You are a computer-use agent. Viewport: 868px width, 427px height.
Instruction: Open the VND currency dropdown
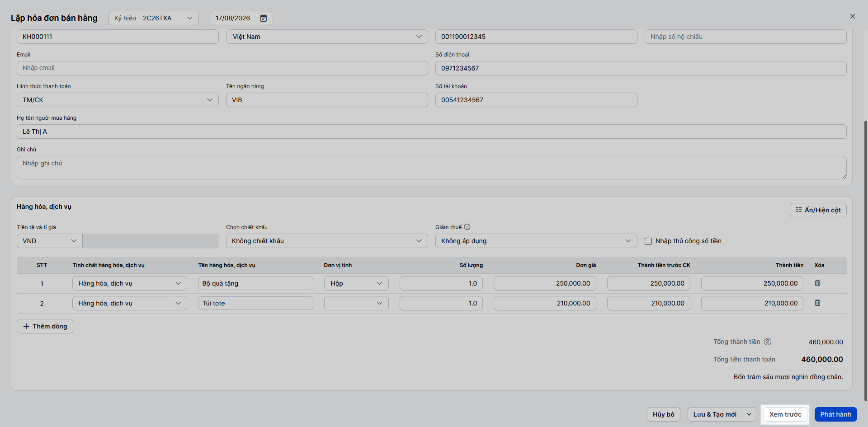pyautogui.click(x=50, y=241)
